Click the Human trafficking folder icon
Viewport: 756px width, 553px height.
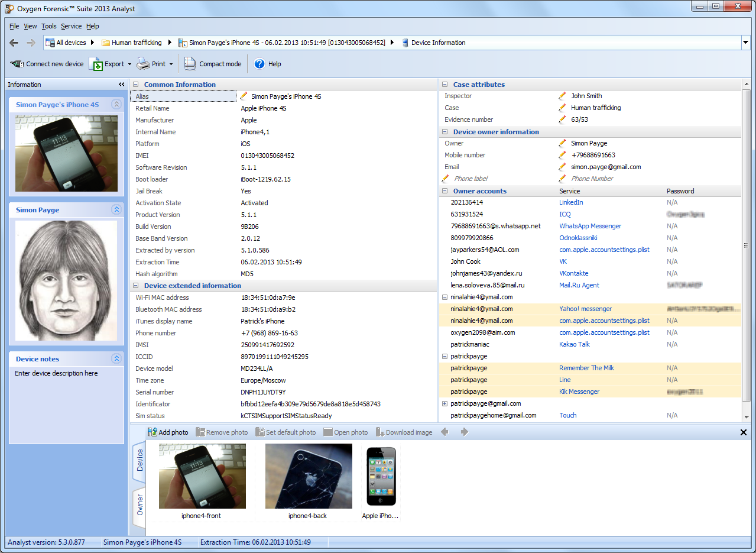point(106,43)
